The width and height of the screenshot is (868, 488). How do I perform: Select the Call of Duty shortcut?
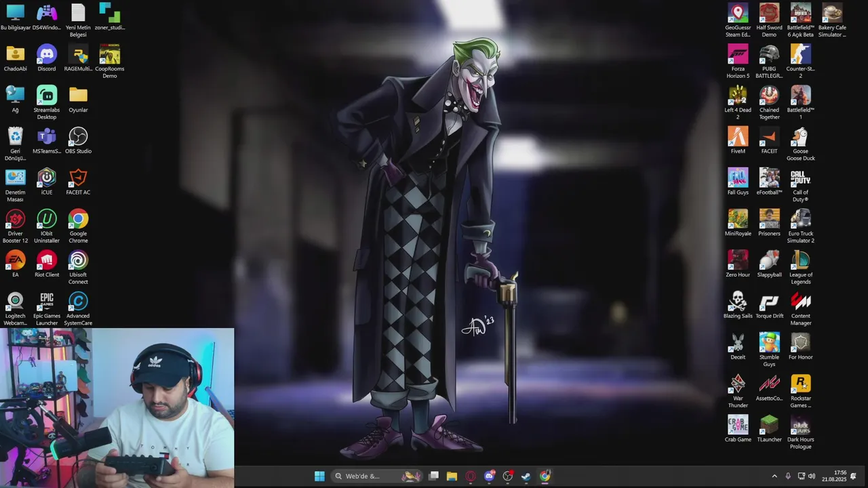801,186
